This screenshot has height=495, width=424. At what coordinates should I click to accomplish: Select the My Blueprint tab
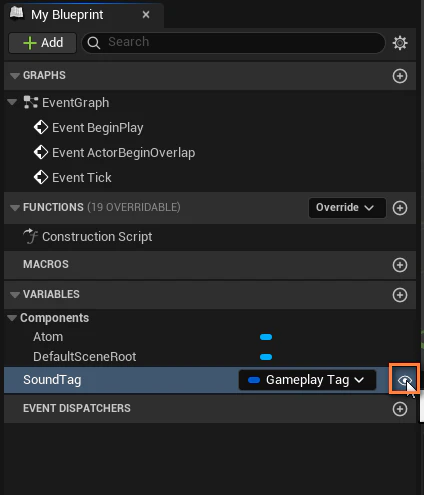[67, 15]
